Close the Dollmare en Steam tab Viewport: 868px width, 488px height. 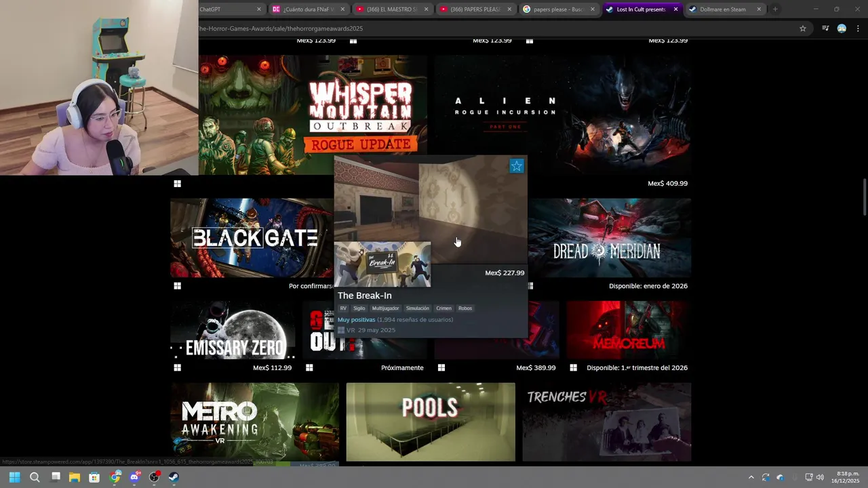point(759,9)
